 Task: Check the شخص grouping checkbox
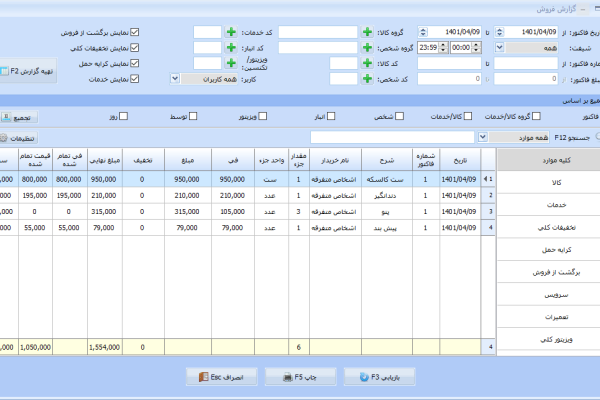[x=399, y=116]
